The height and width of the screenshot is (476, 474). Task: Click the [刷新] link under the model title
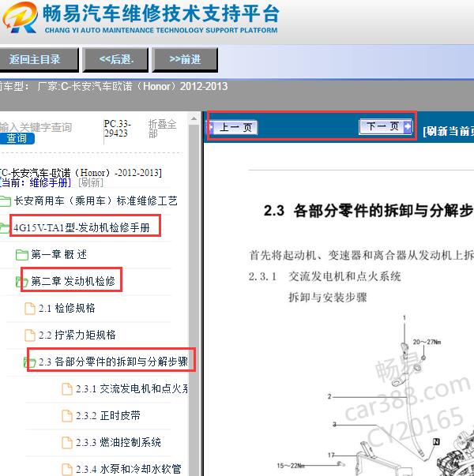click(91, 183)
